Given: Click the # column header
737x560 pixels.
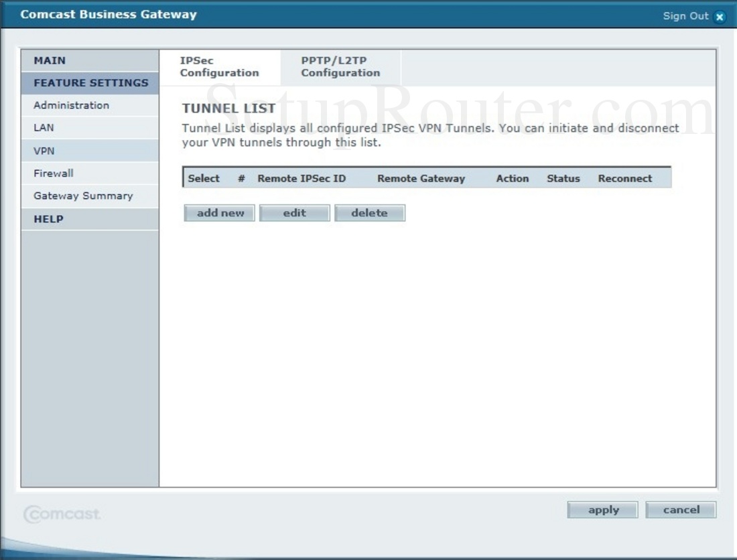Looking at the screenshot, I should click(242, 179).
